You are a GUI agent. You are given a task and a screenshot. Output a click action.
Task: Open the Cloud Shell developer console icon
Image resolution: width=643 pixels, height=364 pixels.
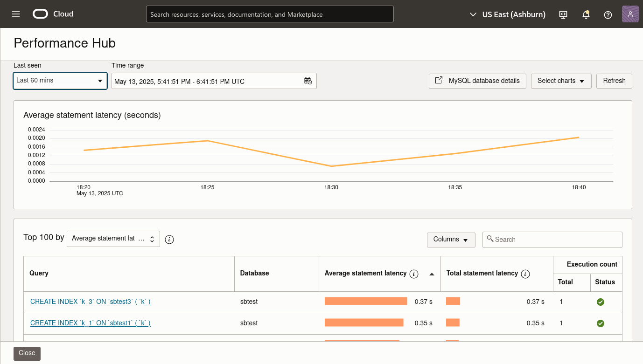click(x=563, y=14)
